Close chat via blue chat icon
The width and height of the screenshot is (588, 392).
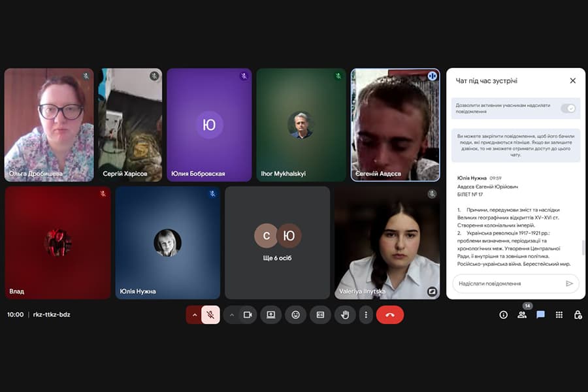pos(540,315)
